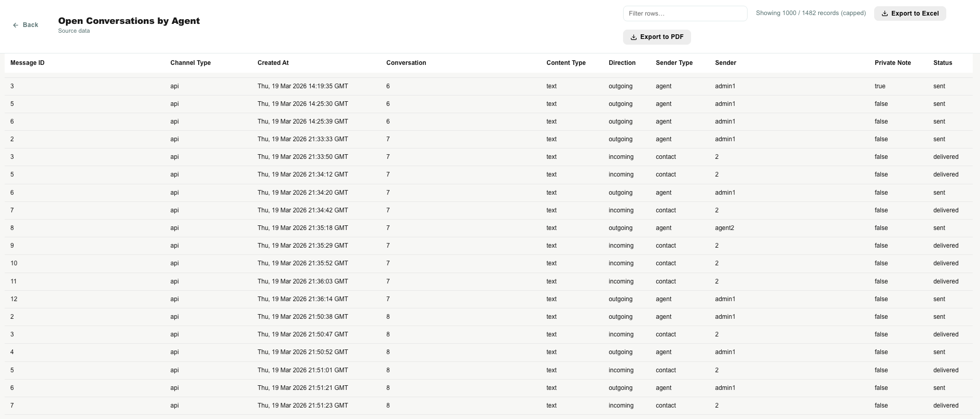Select timestamp 'Thu, 19 Mar 2026 21:35:29 GMT'
The width and height of the screenshot is (980, 419).
pos(302,246)
